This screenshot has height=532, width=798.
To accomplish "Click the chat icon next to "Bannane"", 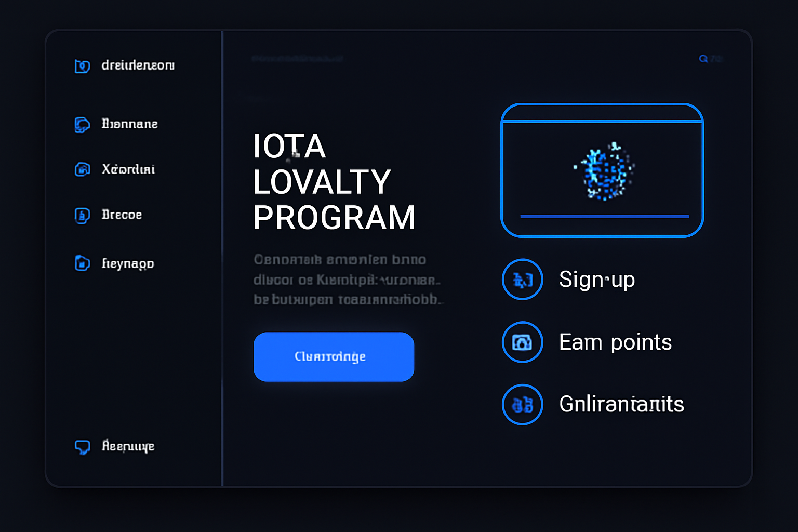I will pyautogui.click(x=82, y=124).
